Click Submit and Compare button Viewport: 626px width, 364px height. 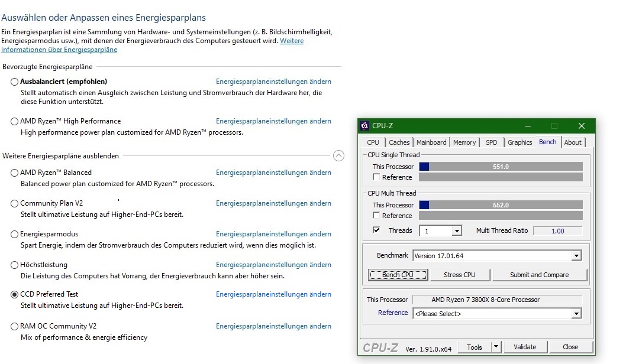pos(540,275)
